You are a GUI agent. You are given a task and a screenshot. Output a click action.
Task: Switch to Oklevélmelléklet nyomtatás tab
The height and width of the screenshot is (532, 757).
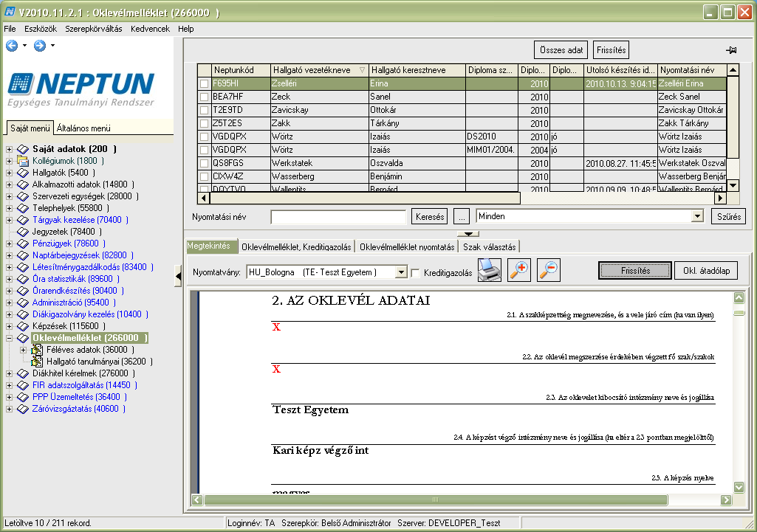407,247
